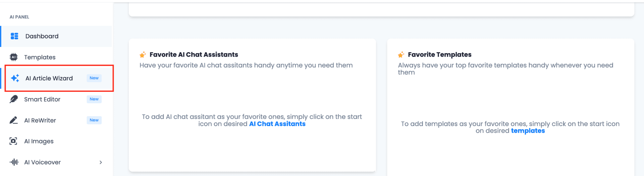
Task: Follow the blue templates link
Action: coord(528,131)
